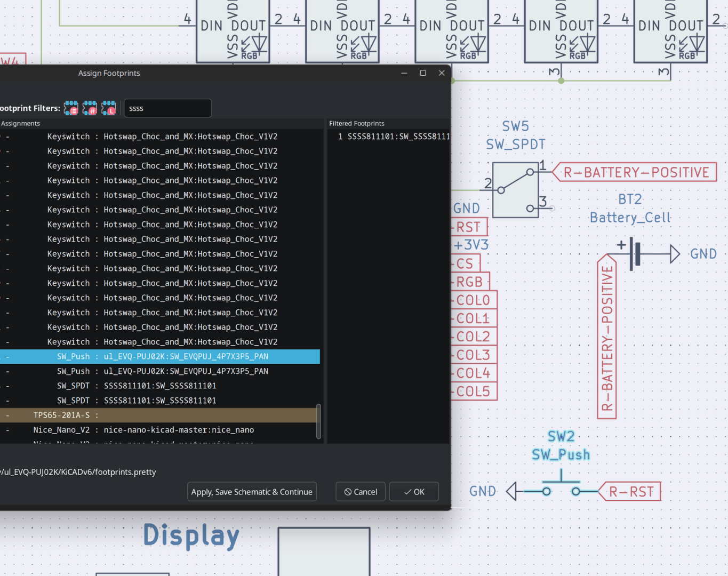The image size is (728, 576).
Task: Close the Assign Footprints dialog
Action: click(x=442, y=73)
